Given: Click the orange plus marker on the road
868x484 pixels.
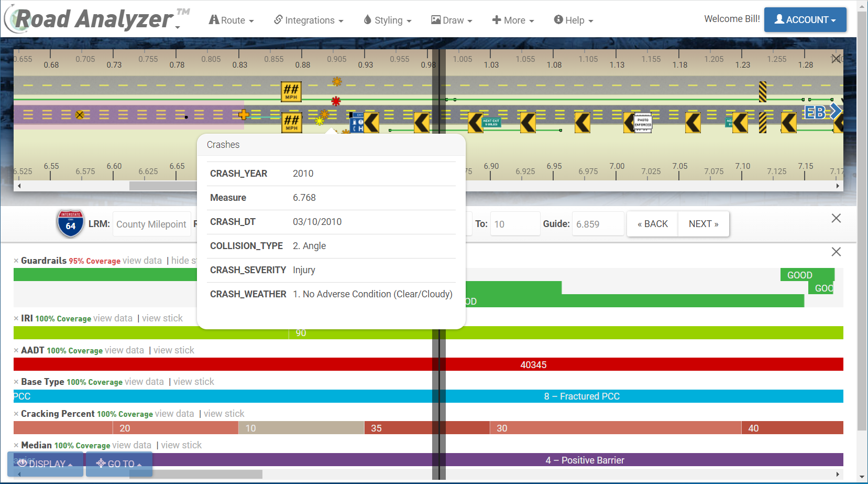Looking at the screenshot, I should (244, 114).
